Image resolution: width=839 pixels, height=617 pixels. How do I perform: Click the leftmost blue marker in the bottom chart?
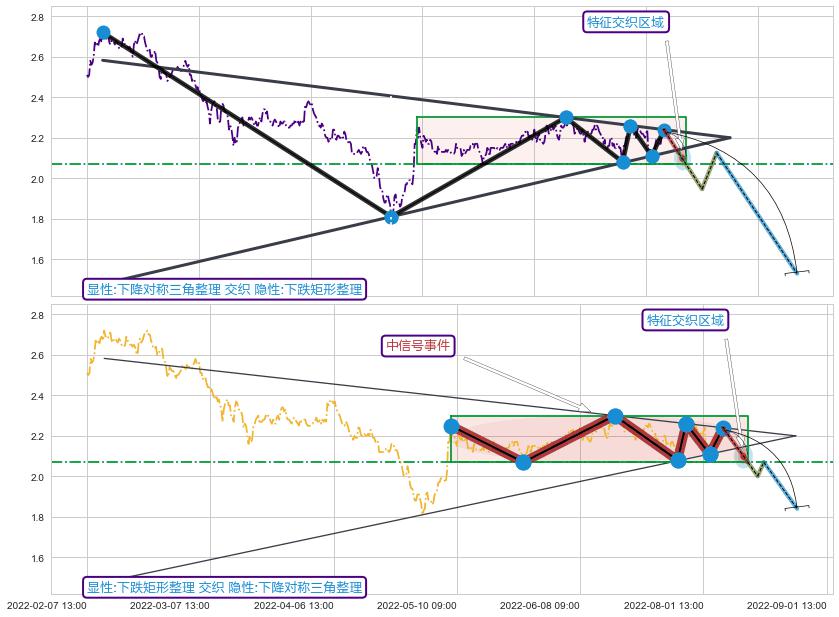451,426
